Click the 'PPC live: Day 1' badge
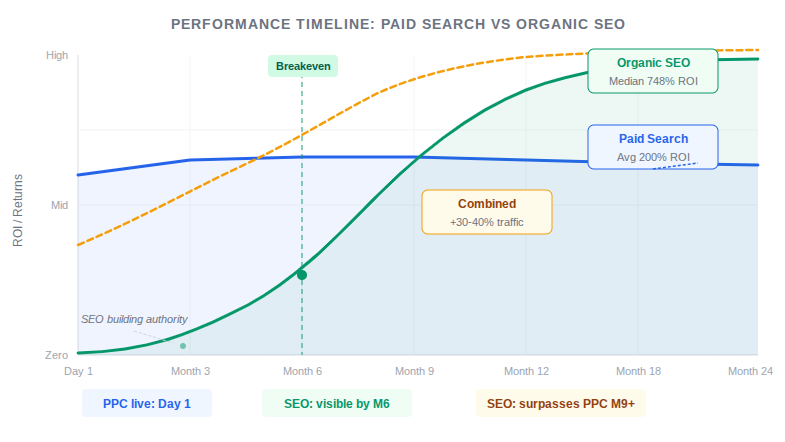 (147, 404)
